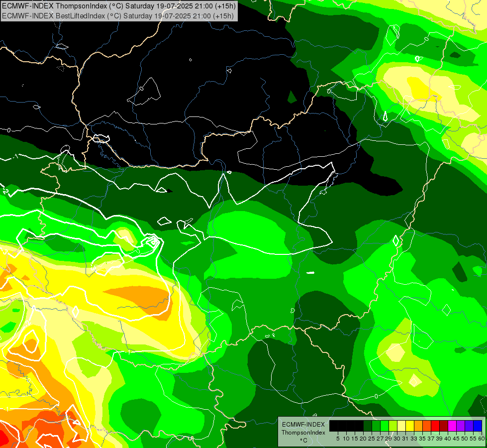Click legend scale value "20"

[363, 439]
